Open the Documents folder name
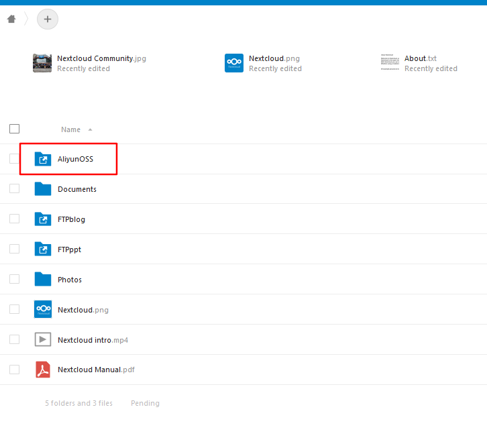Image resolution: width=487 pixels, height=448 pixels. click(77, 189)
